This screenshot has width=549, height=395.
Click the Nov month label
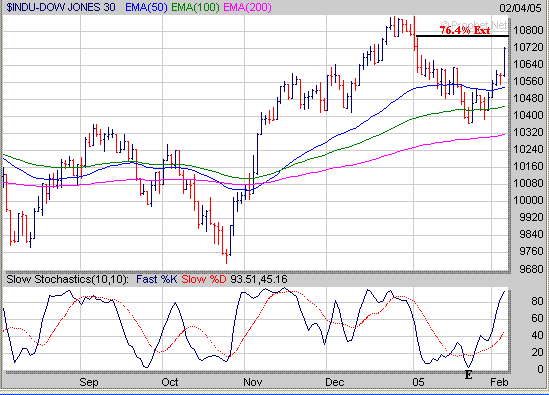click(x=252, y=382)
